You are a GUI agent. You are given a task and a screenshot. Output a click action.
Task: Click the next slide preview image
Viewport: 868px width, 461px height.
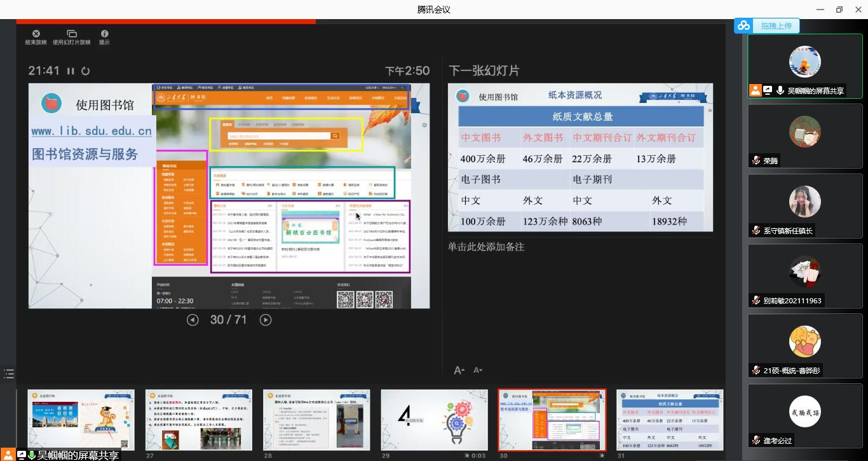tap(580, 157)
